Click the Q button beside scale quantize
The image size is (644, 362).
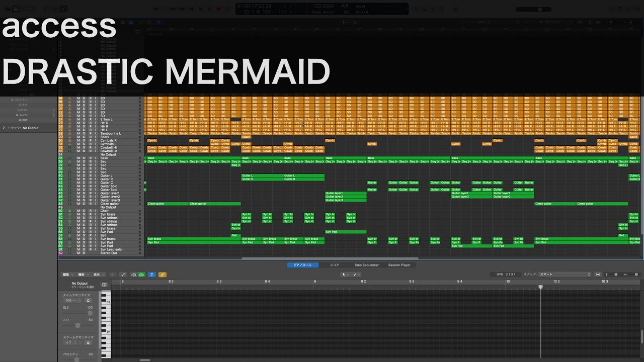[88, 343]
